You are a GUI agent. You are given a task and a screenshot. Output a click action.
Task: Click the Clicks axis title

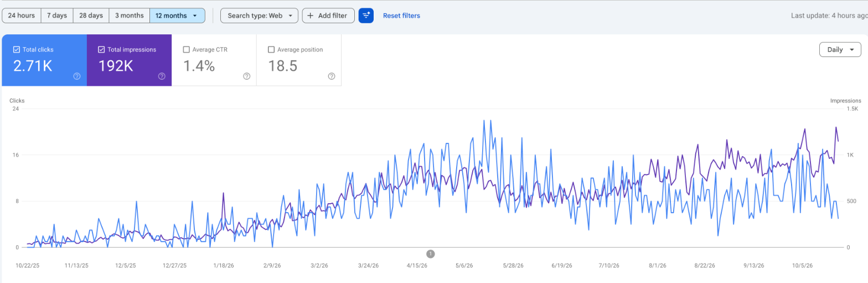point(17,101)
